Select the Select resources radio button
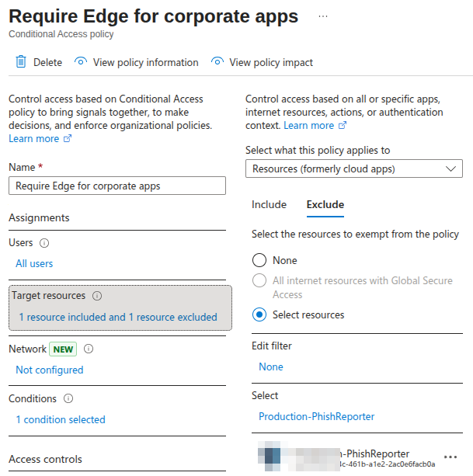The height and width of the screenshot is (476, 473). coord(259,314)
